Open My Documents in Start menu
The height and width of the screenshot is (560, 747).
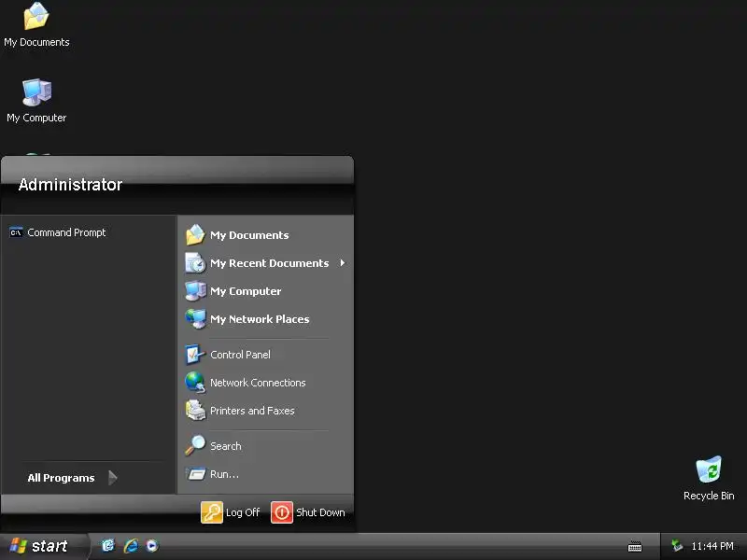(x=265, y=235)
